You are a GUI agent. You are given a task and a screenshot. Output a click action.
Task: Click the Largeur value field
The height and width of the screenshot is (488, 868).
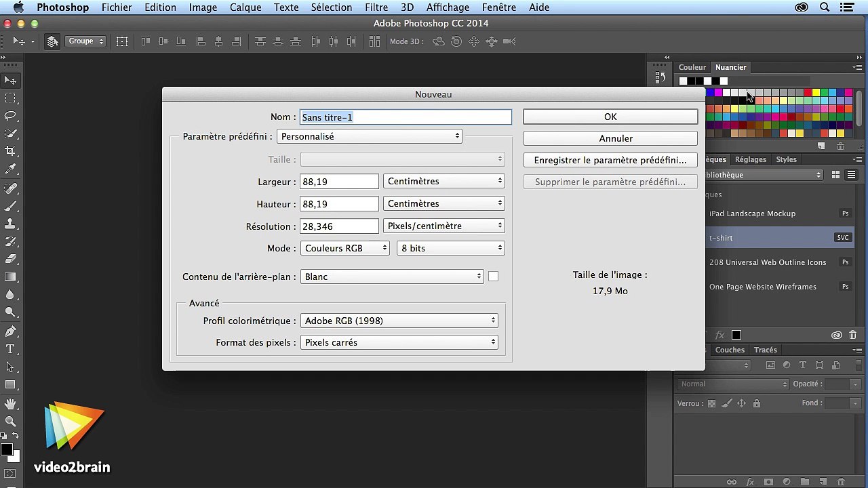pos(339,182)
